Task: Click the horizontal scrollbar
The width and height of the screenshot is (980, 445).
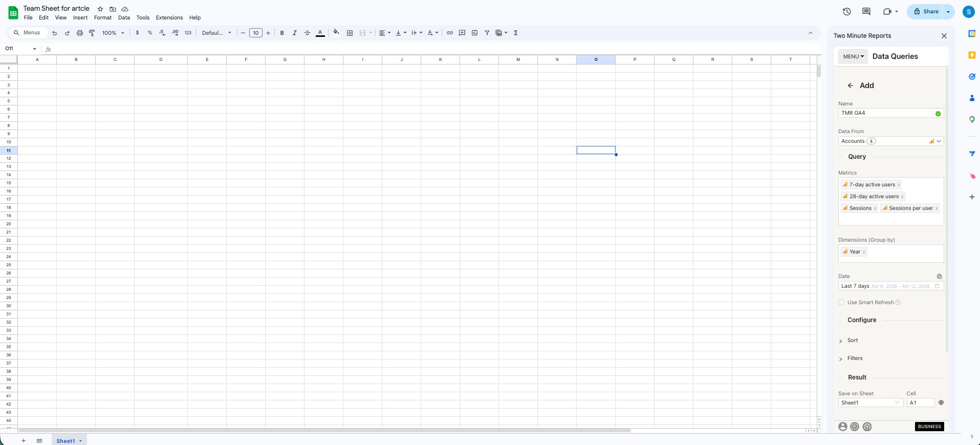Action: coord(324,430)
